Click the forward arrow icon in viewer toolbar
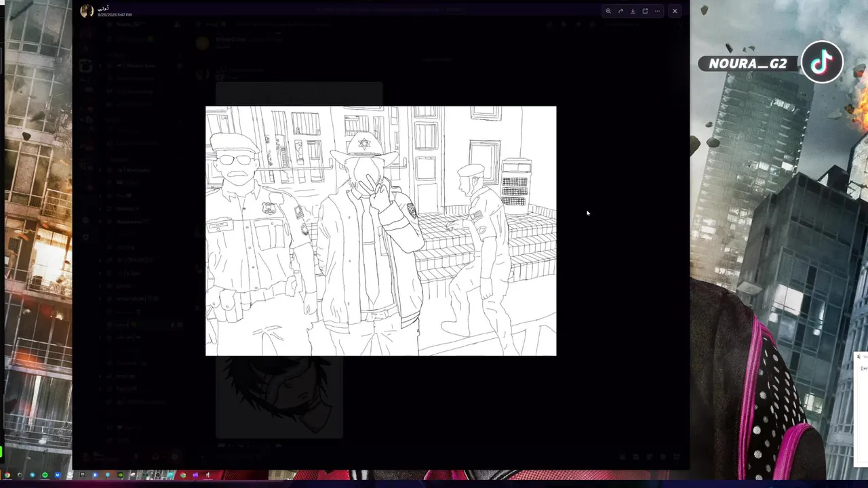 (620, 11)
